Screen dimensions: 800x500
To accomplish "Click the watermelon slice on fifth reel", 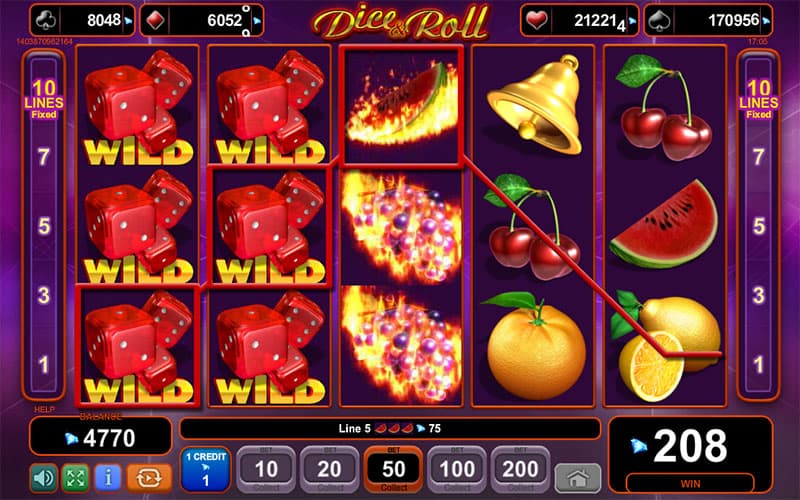I will pyautogui.click(x=664, y=224).
